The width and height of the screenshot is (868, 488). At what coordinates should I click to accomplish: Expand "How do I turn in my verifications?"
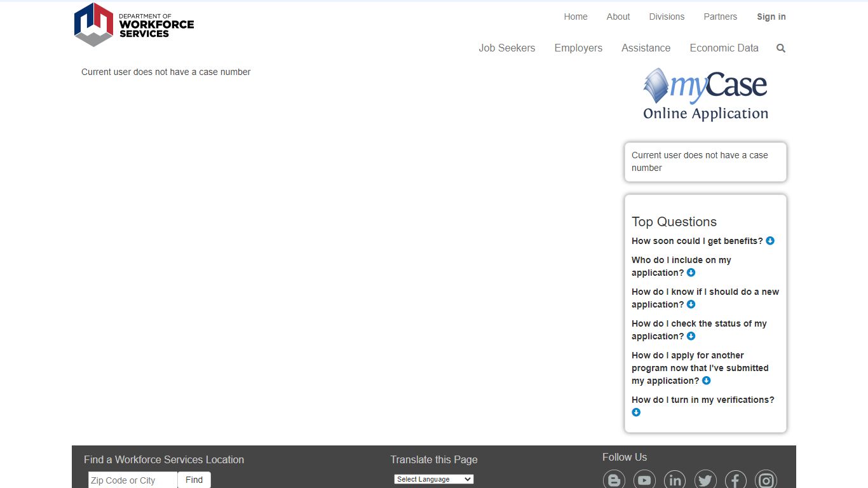pos(636,412)
